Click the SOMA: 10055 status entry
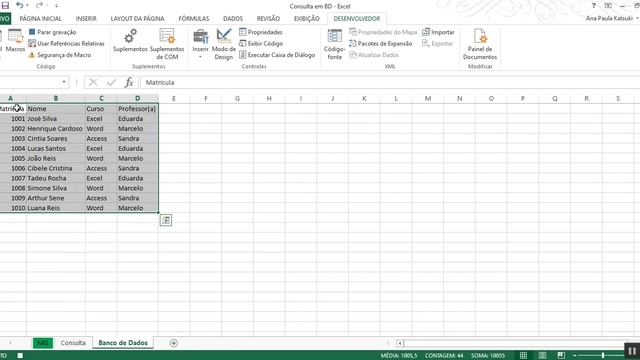 pos(488,356)
